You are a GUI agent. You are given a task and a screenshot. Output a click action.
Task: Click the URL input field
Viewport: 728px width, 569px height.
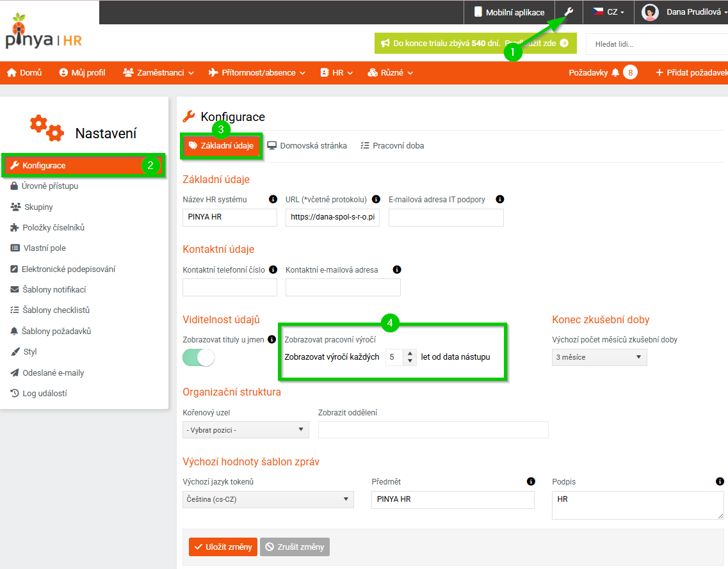[332, 217]
